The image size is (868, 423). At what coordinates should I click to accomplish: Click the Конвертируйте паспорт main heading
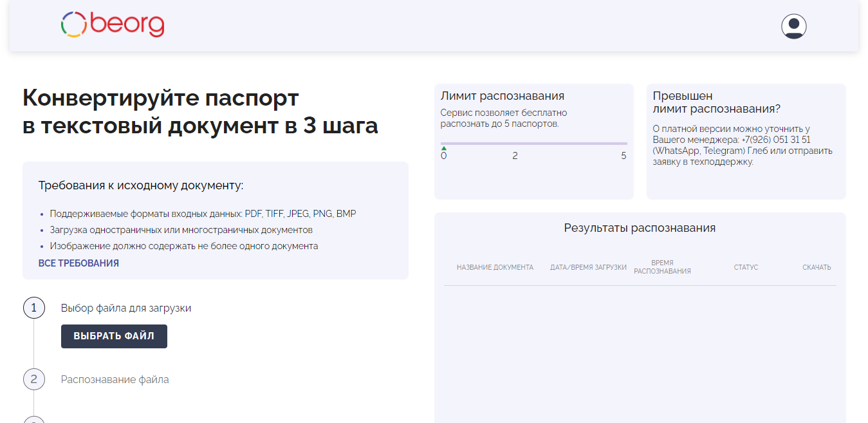pyautogui.click(x=200, y=111)
